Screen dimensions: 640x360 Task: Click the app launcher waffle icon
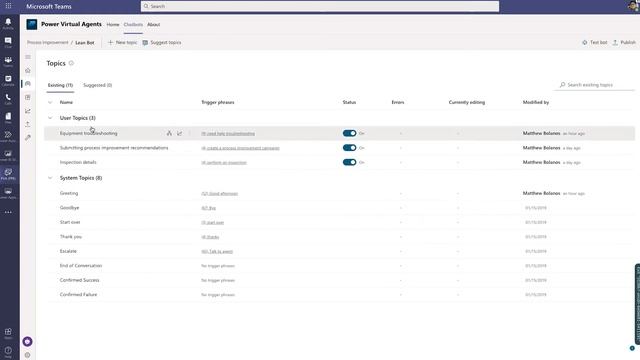tap(8, 6)
